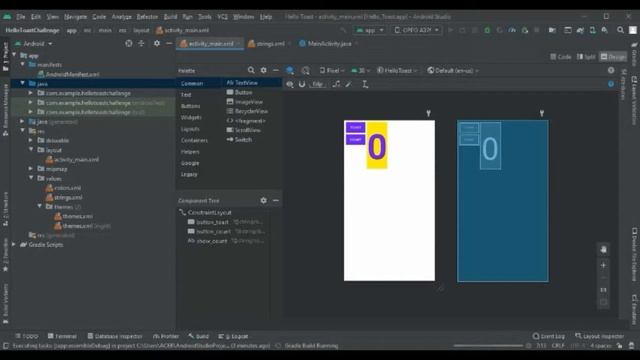The width and height of the screenshot is (640, 360).
Task: Click the default margins 8dp button
Action: 318,84
